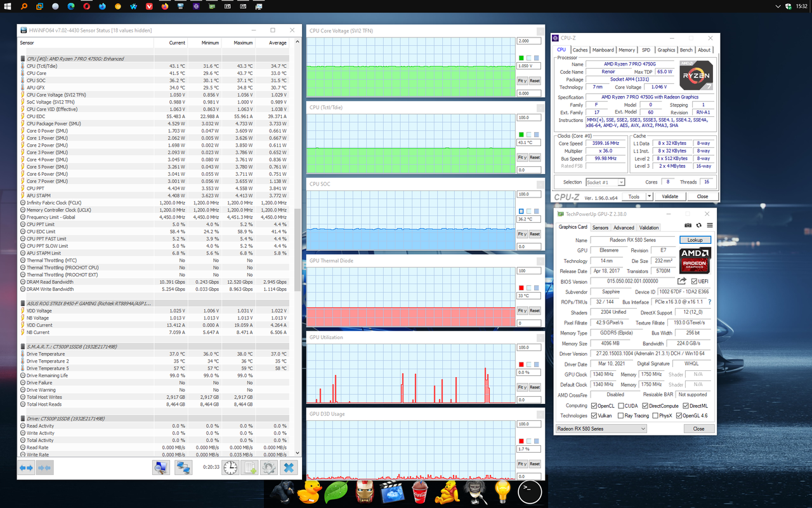Click HWiNFO logging sheet icon with plus
Viewport: 812px width, 508px height.
pos(250,467)
